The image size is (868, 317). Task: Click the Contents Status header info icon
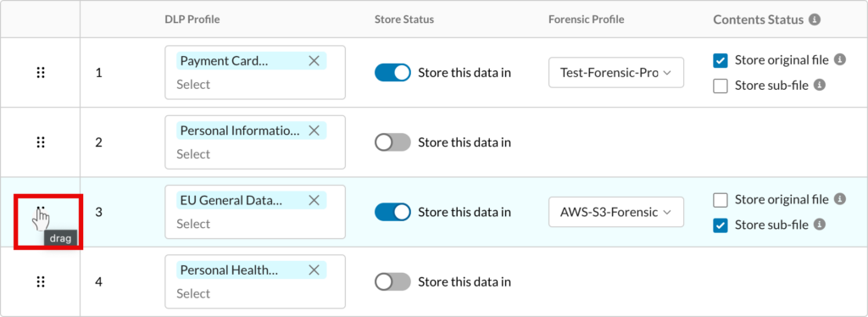[815, 19]
